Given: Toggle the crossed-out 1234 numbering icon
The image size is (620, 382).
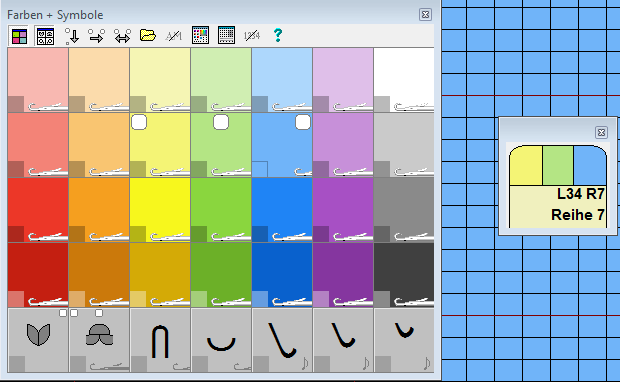Looking at the screenshot, I should [252, 36].
